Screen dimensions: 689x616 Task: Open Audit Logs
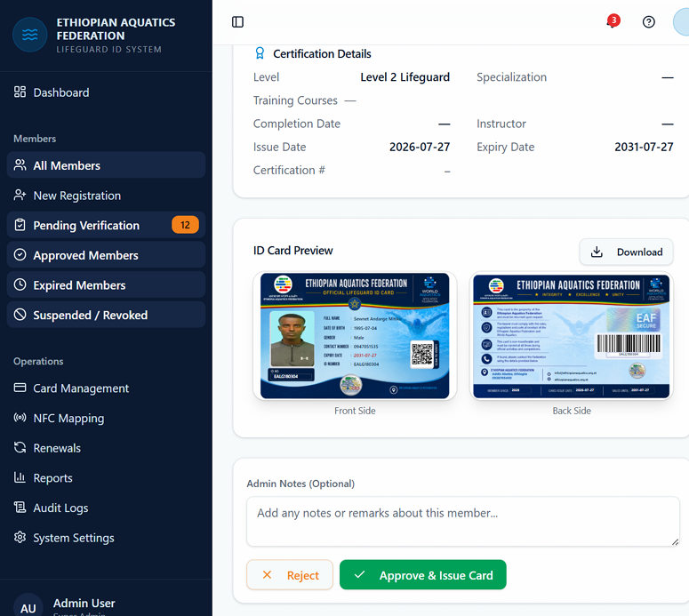pos(106,508)
